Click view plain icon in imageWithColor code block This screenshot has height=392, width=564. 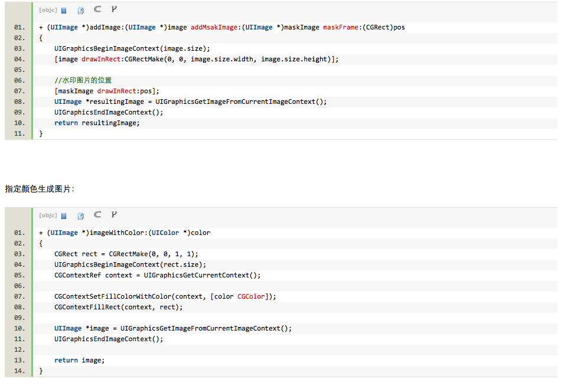64,216
